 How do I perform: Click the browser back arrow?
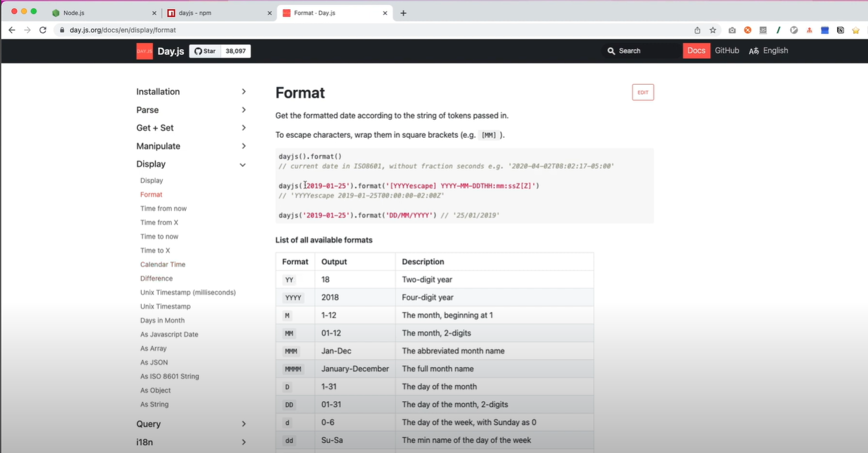click(12, 30)
